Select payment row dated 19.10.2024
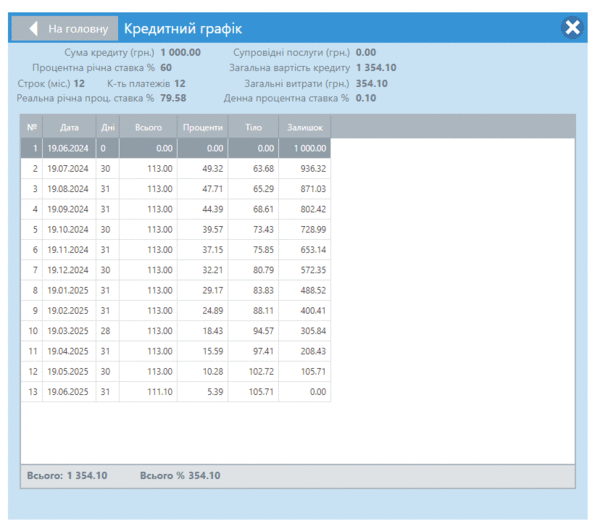600x529 pixels. pos(69,229)
